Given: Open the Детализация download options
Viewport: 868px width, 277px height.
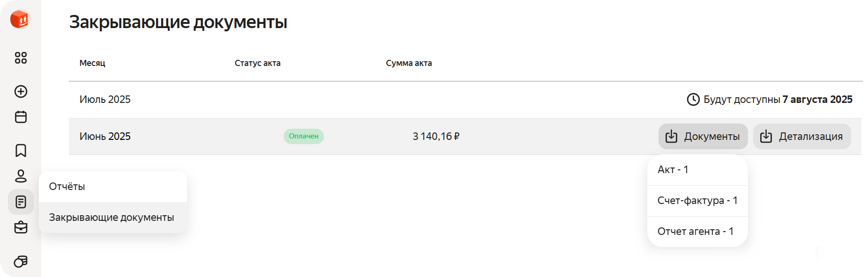Looking at the screenshot, I should coord(802,136).
